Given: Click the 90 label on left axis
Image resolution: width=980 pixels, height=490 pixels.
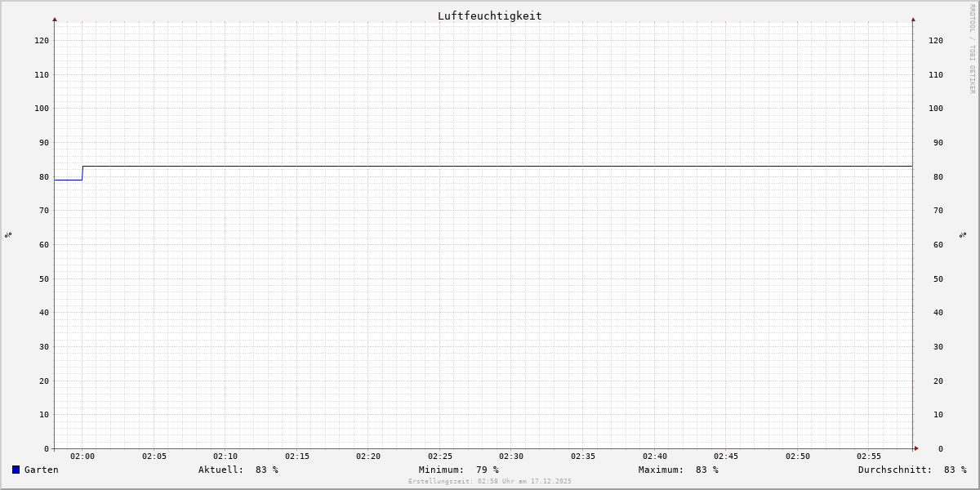Looking at the screenshot, I should click(44, 142).
